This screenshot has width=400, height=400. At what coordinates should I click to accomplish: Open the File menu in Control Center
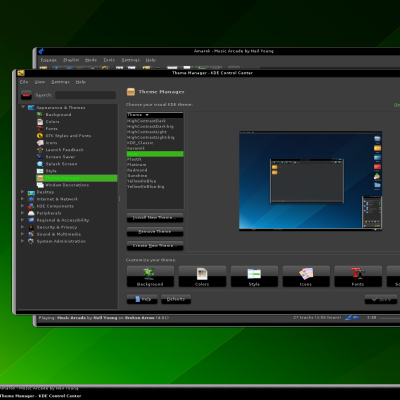(x=24, y=82)
